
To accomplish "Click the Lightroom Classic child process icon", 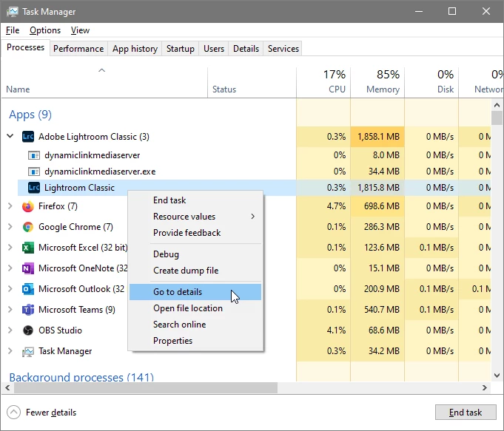I will pyautogui.click(x=34, y=188).
